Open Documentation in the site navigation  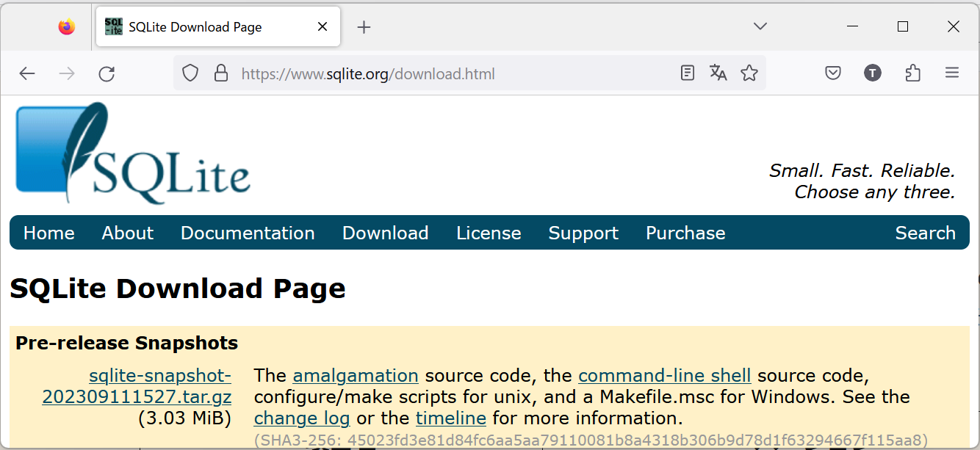click(248, 233)
